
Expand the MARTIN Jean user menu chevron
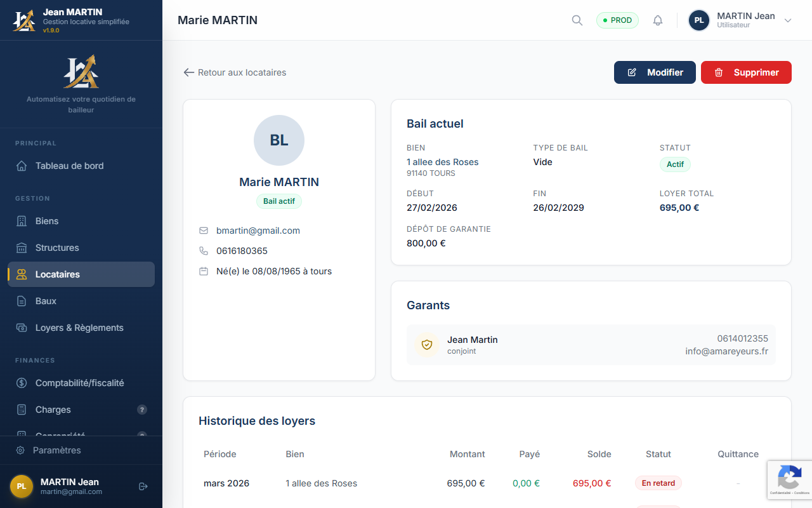click(788, 20)
